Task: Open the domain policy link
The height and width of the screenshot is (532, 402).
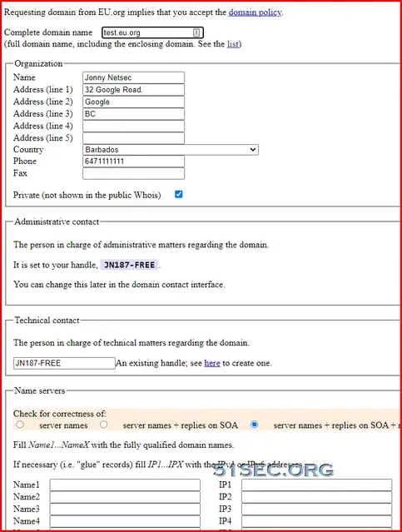Action: click(255, 12)
